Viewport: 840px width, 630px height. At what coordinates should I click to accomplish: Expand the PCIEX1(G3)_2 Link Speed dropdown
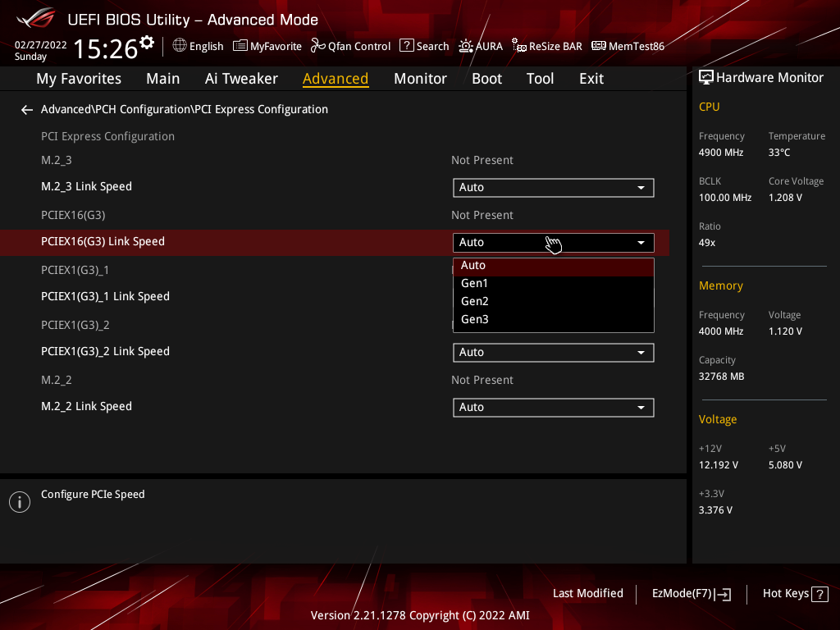pyautogui.click(x=554, y=353)
